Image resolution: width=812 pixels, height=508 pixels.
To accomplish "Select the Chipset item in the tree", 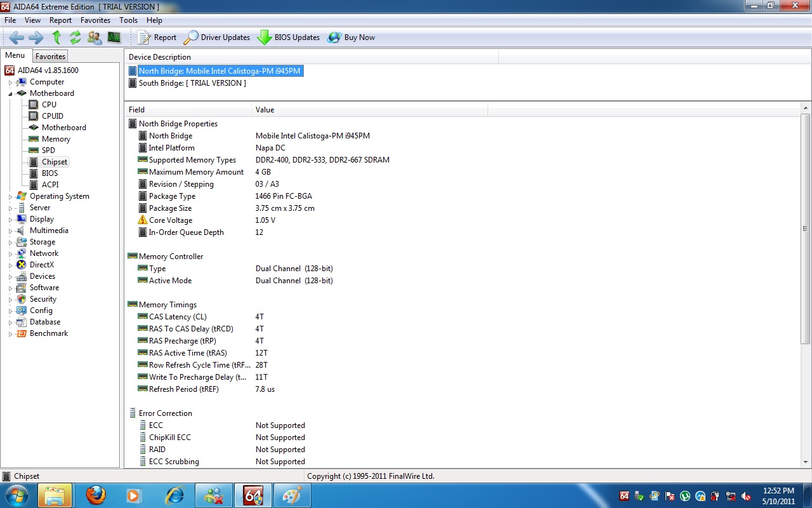I will pyautogui.click(x=55, y=162).
